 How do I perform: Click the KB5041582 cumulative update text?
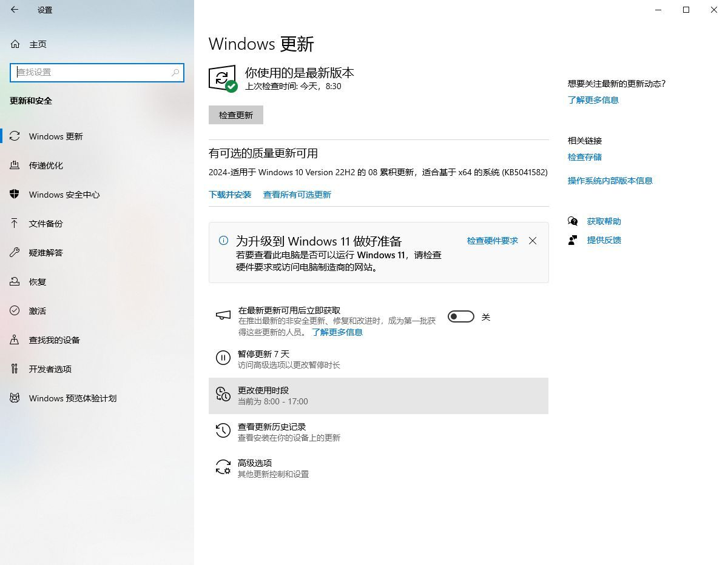click(378, 172)
